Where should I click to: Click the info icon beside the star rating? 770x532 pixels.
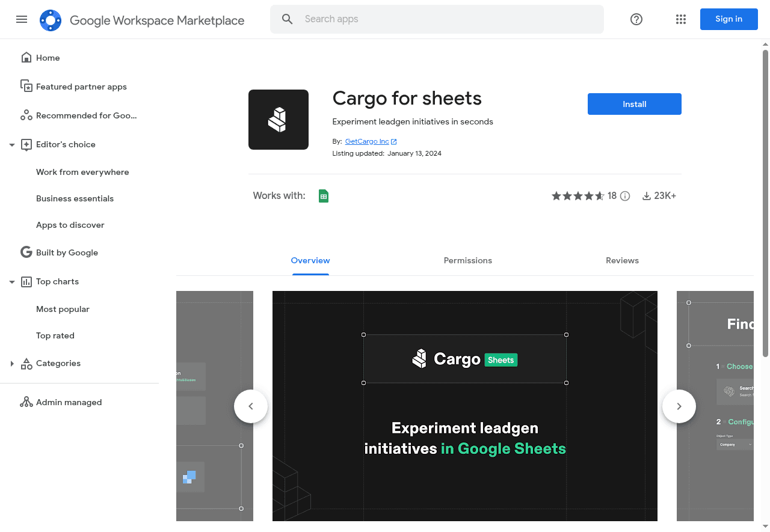(x=625, y=195)
